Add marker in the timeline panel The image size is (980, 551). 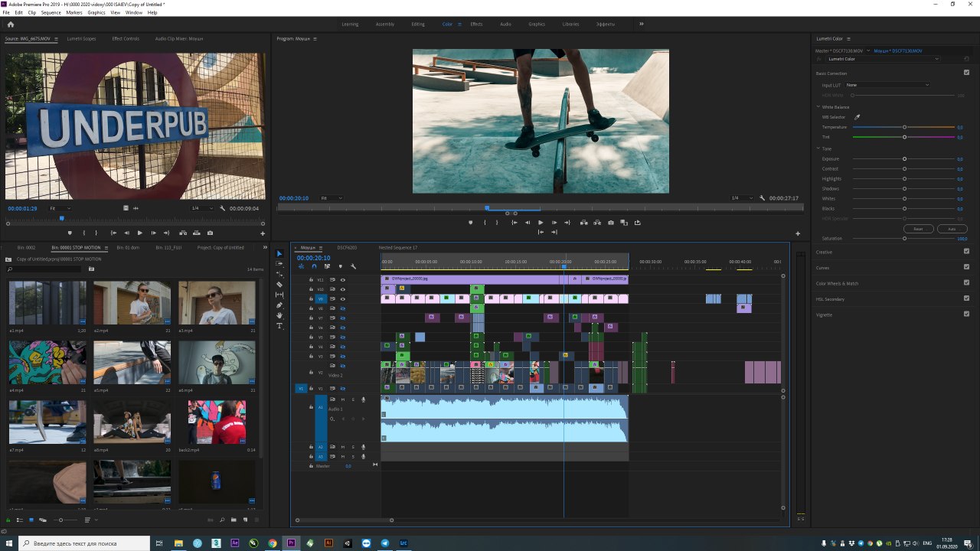(340, 266)
